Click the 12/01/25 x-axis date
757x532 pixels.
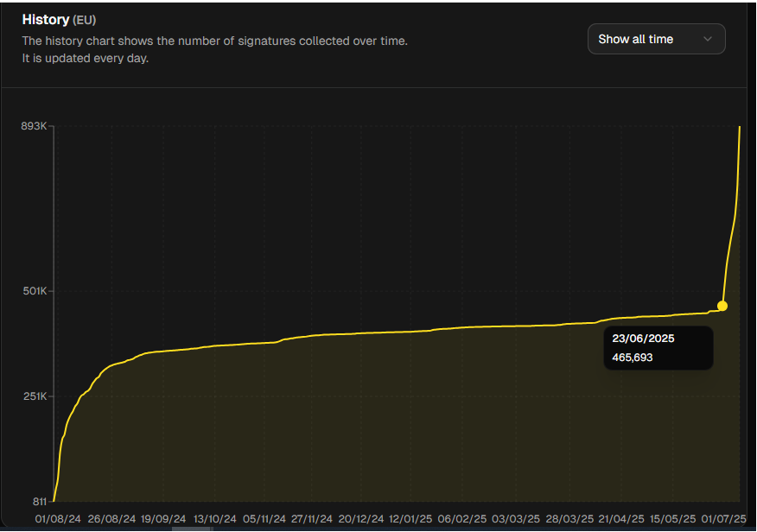(410, 519)
